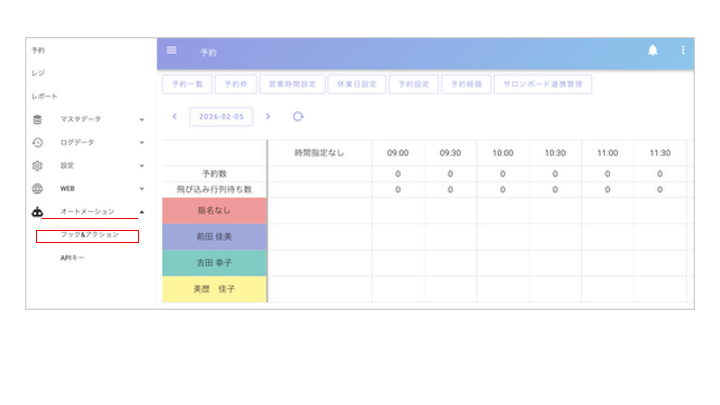Viewport: 720px width, 405px height.
Task: Select フック&アクション in the sidebar
Action: 88,235
